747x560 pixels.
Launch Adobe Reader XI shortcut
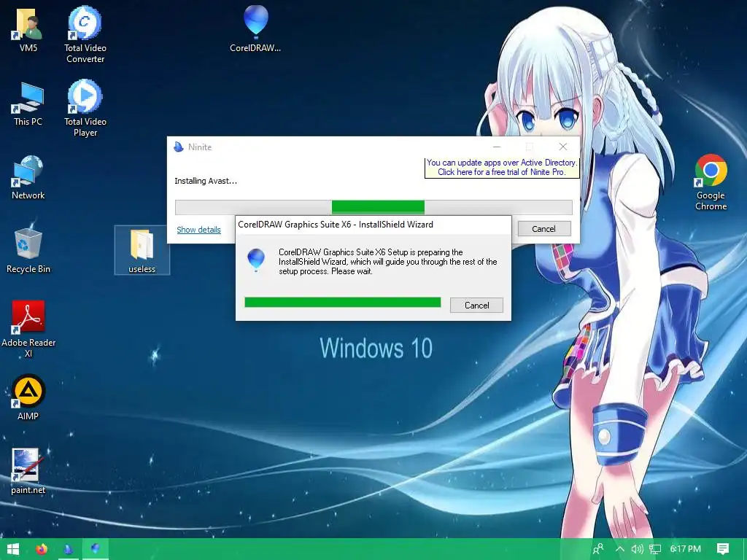(x=28, y=329)
